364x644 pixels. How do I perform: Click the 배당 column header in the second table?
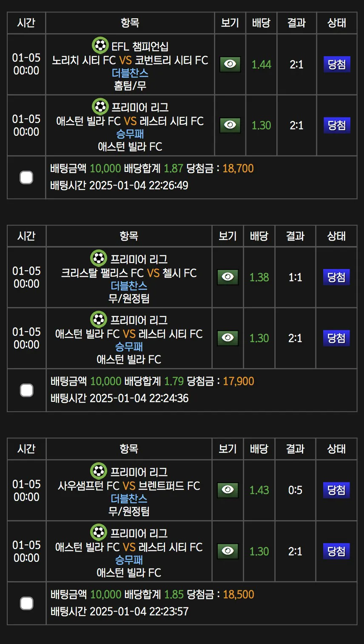point(259,236)
